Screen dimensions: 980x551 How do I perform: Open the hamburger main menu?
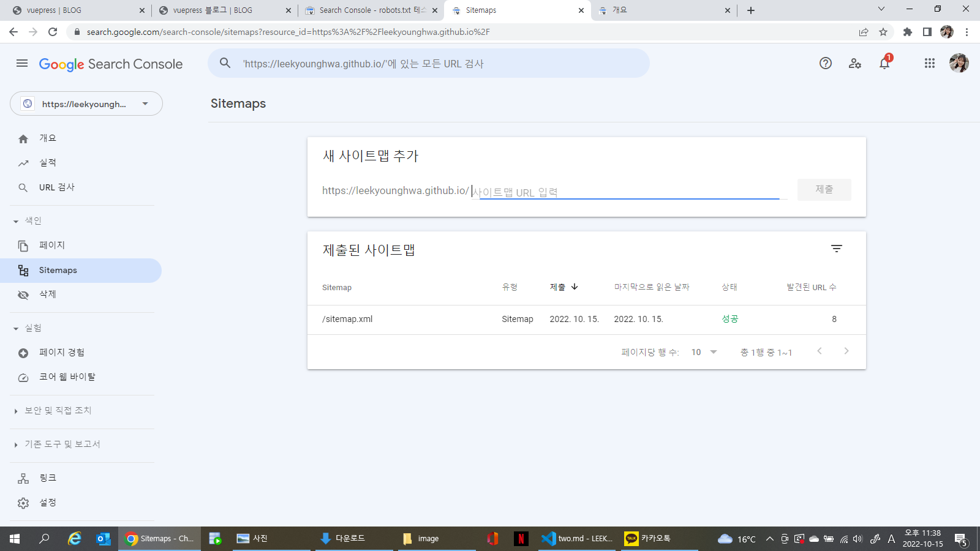(22, 64)
